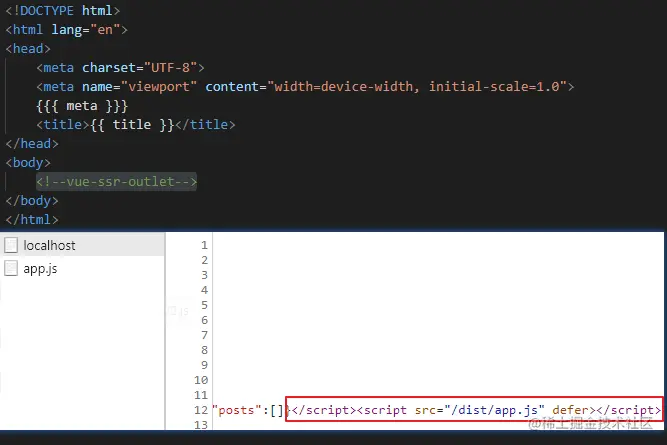Click the charset="UTF-8" attribute
Image resolution: width=667 pixels, height=445 pixels.
point(139,68)
